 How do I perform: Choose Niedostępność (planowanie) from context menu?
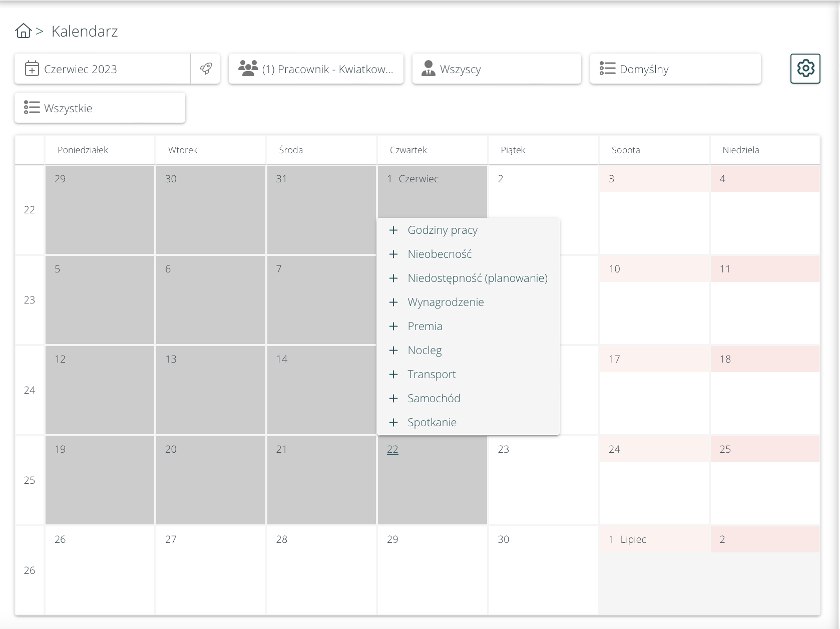(477, 278)
